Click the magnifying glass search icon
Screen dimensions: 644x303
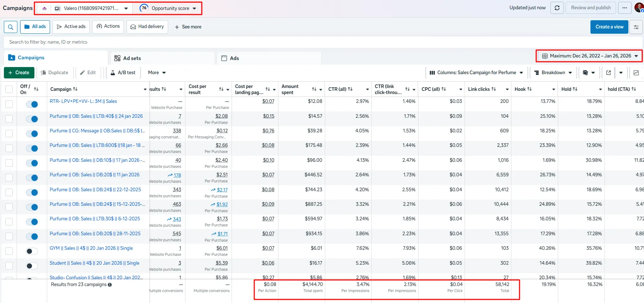(11, 27)
